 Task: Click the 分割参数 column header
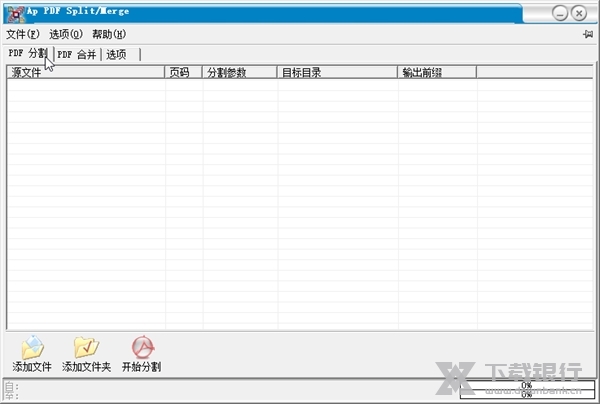tap(239, 72)
